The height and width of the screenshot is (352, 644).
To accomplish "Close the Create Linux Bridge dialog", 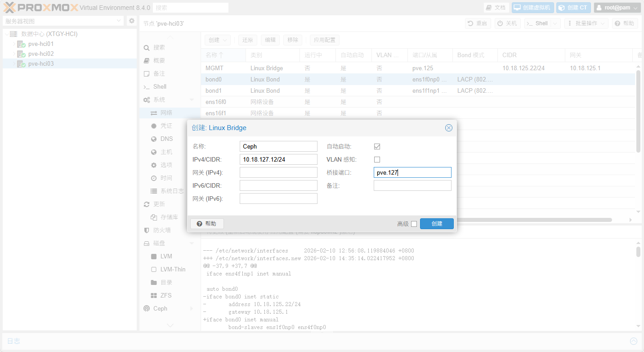I will 449,128.
